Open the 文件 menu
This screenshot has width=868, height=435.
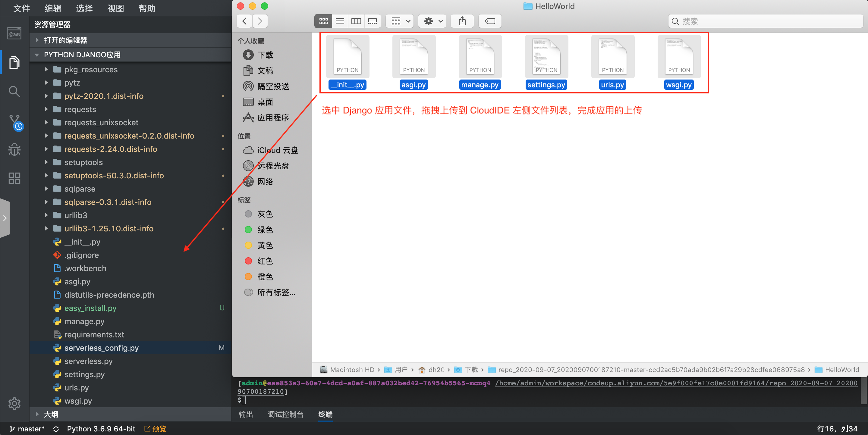coord(21,8)
